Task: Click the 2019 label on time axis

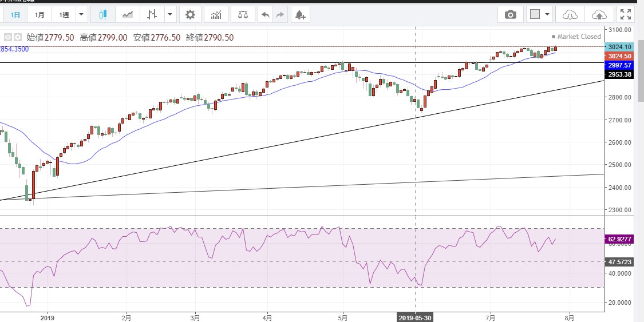Action: click(48, 317)
